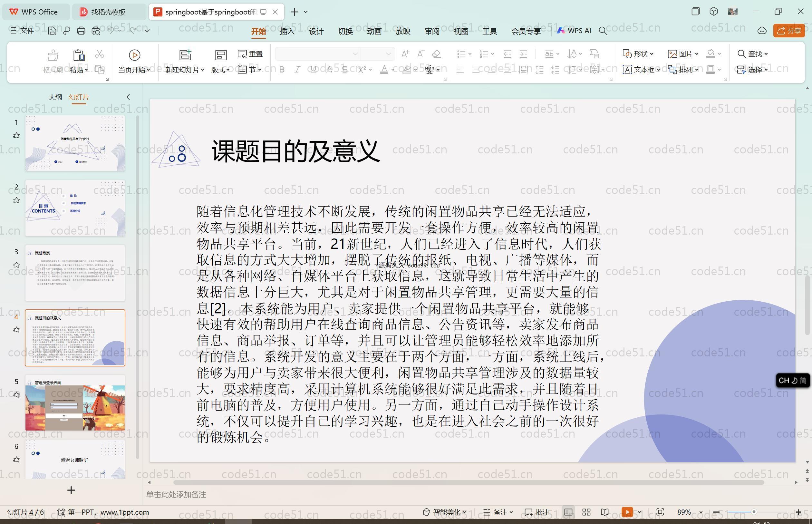Click the Undo arrow icon
The height and width of the screenshot is (524, 812).
point(111,31)
